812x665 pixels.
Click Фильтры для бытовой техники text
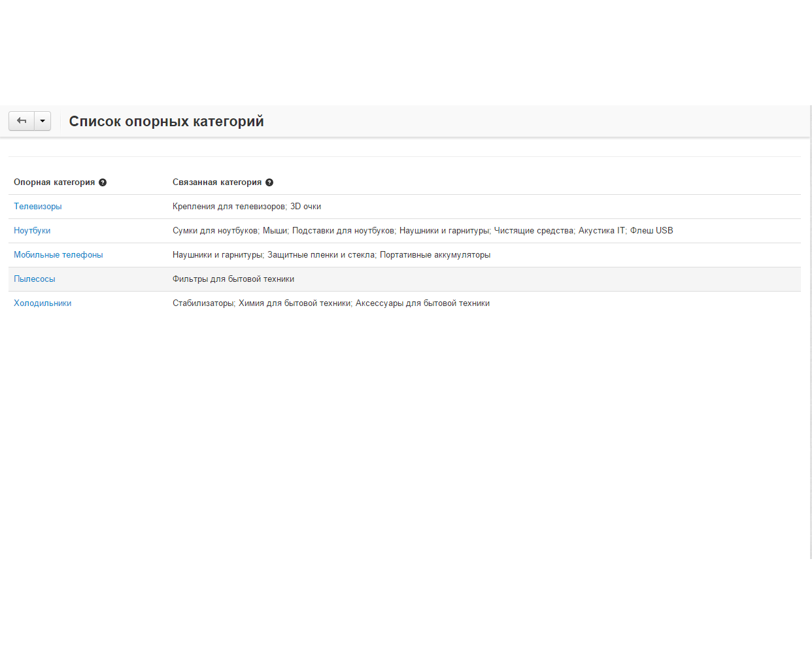click(x=233, y=279)
